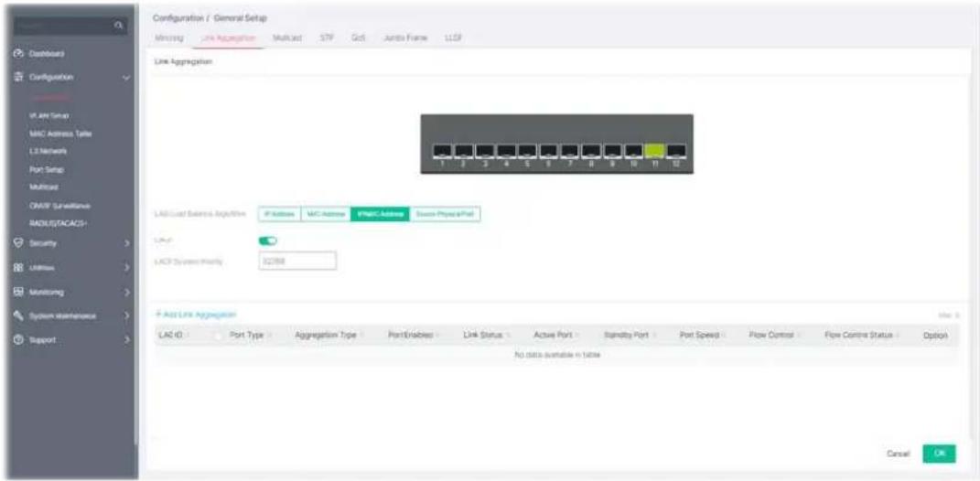Sort table by Active Port column
980x481 pixels.
[556, 336]
